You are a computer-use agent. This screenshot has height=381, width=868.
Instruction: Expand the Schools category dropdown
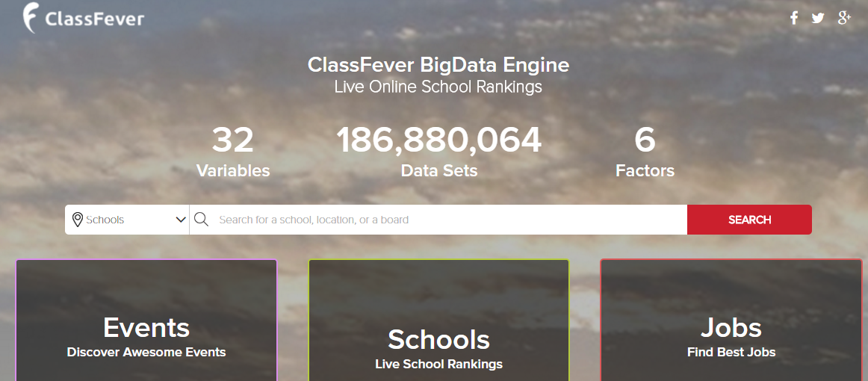coord(127,220)
